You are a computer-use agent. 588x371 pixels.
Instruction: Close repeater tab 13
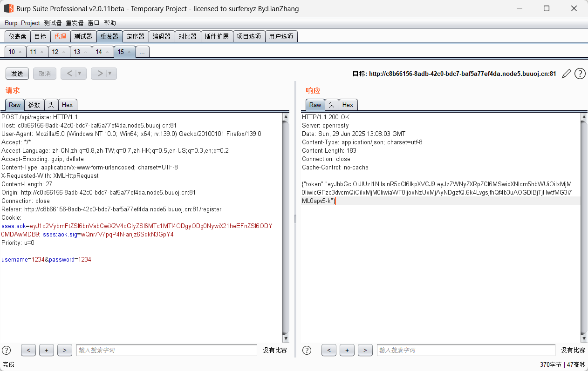coord(86,52)
